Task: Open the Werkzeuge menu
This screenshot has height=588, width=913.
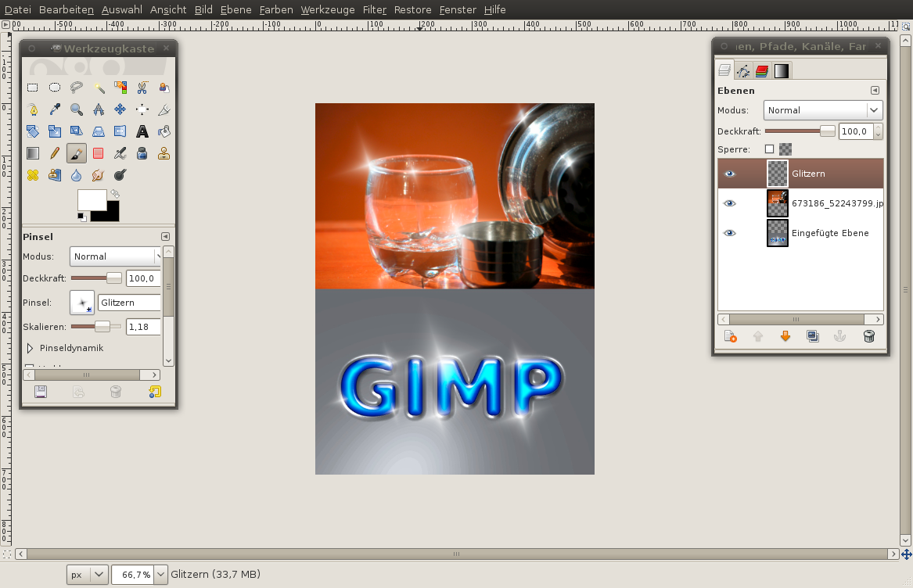Action: click(x=328, y=10)
